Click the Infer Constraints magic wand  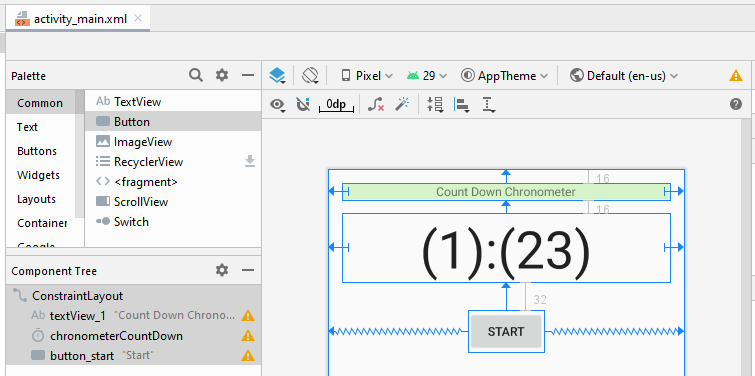tap(402, 104)
